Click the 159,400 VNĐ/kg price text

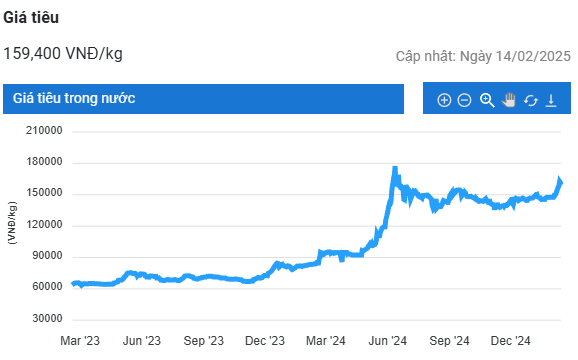(x=63, y=53)
